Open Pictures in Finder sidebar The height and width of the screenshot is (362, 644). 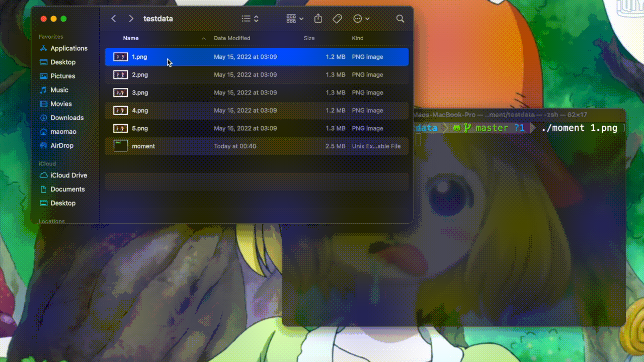coord(63,76)
